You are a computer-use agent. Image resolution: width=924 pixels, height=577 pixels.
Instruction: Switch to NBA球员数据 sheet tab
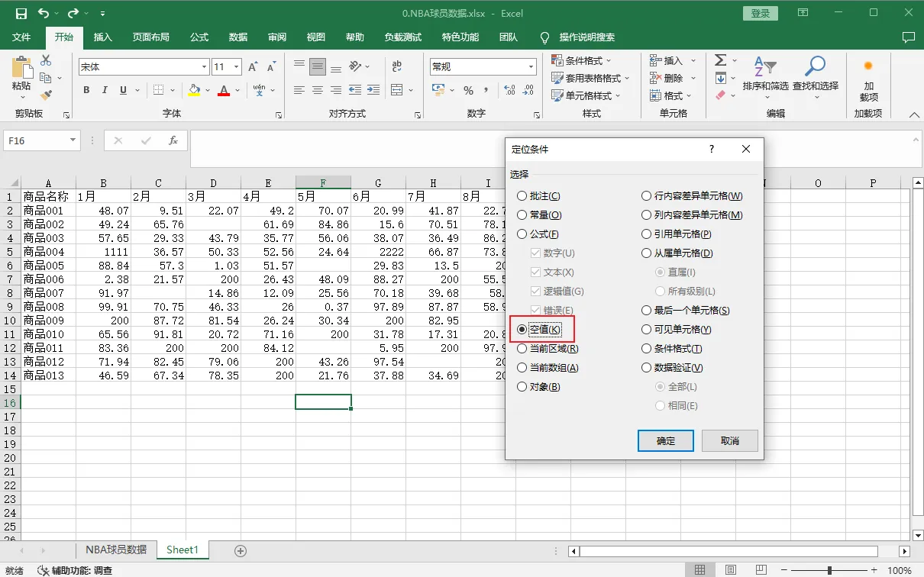116,550
